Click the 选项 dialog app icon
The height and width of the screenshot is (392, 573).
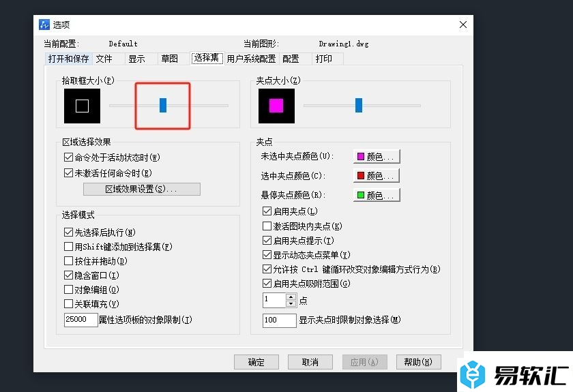coord(44,25)
